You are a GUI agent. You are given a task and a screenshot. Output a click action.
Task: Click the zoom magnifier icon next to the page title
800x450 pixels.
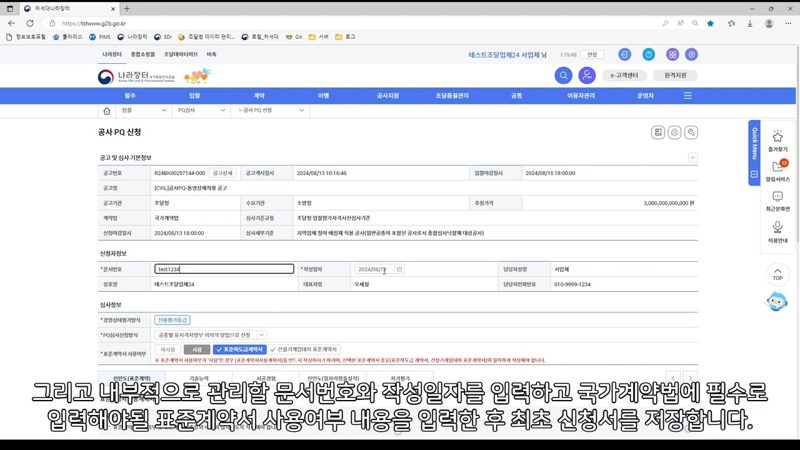(x=691, y=133)
